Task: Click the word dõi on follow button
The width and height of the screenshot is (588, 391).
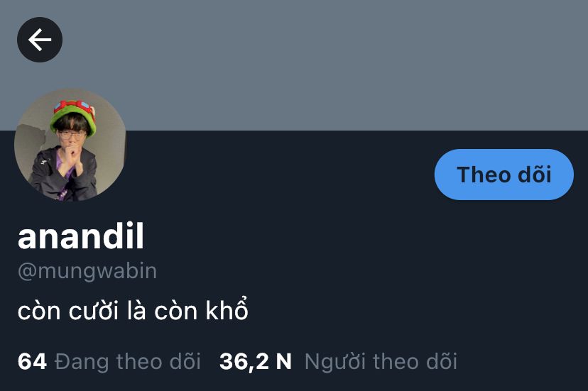Action: pyautogui.click(x=534, y=175)
